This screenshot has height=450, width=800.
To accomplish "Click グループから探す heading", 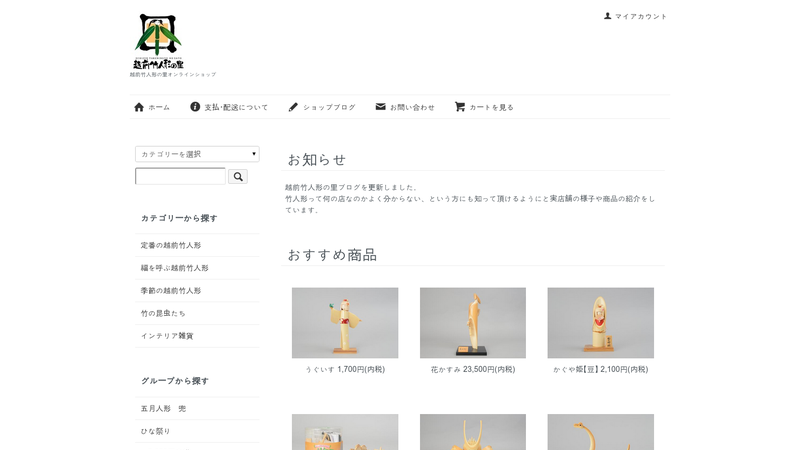I will [x=175, y=381].
